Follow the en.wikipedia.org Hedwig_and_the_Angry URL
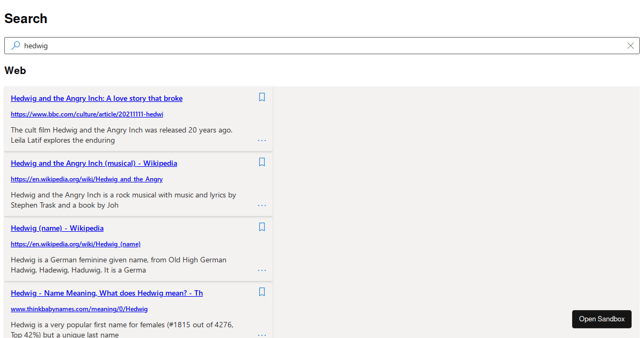Viewport: 644px width, 338px height. tap(86, 179)
